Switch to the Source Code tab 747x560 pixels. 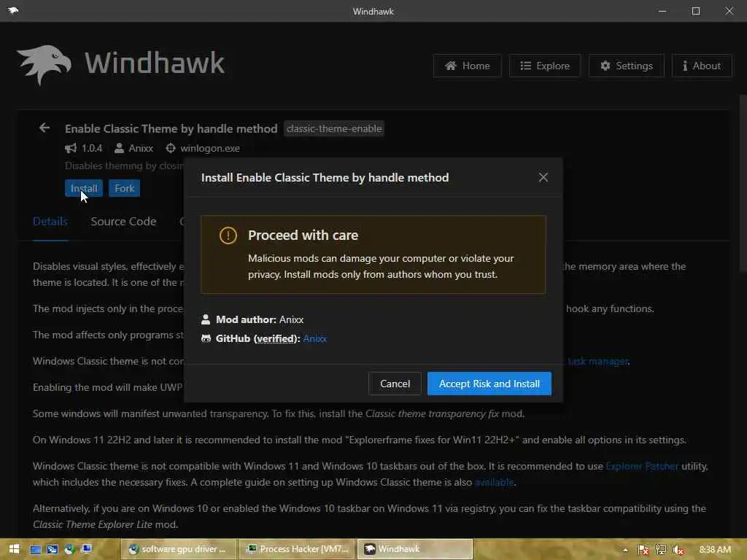point(123,222)
